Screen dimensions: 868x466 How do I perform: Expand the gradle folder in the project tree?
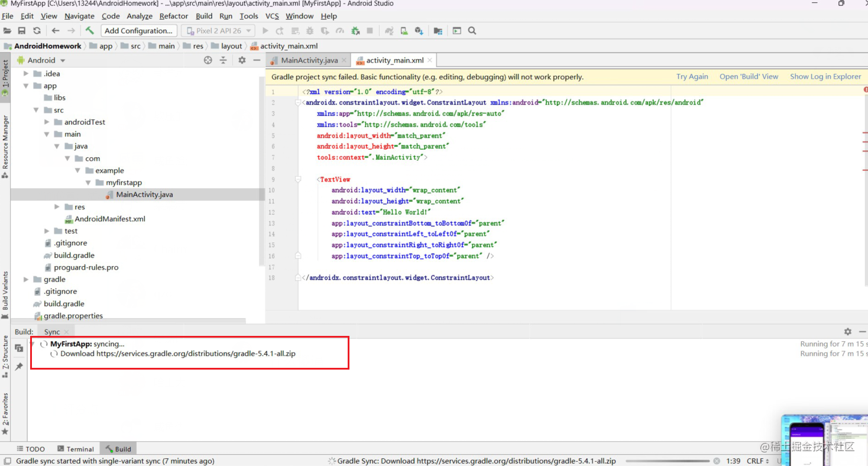pos(25,279)
